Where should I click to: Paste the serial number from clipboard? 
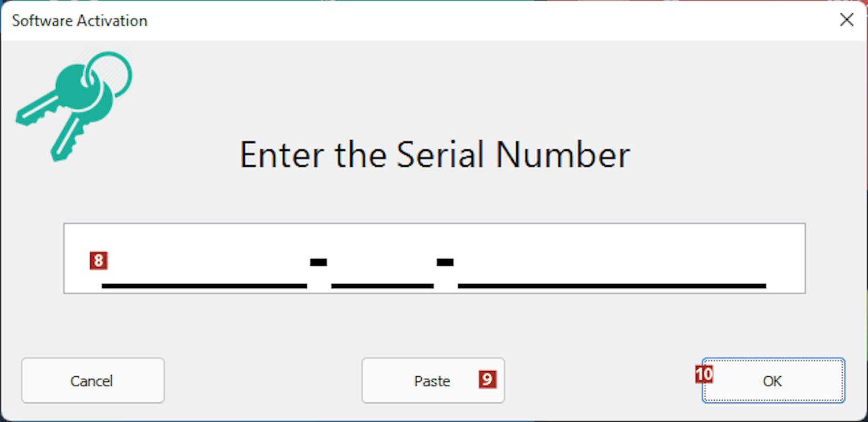(x=432, y=380)
